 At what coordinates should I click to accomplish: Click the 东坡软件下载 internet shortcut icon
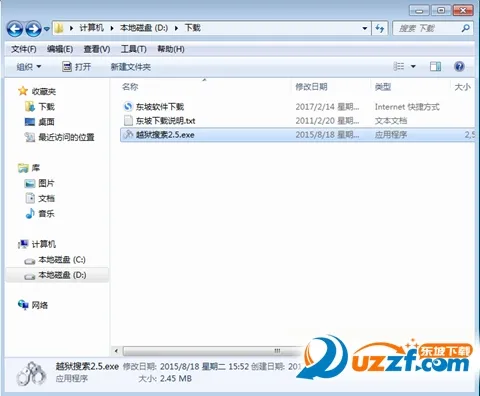[x=128, y=107]
